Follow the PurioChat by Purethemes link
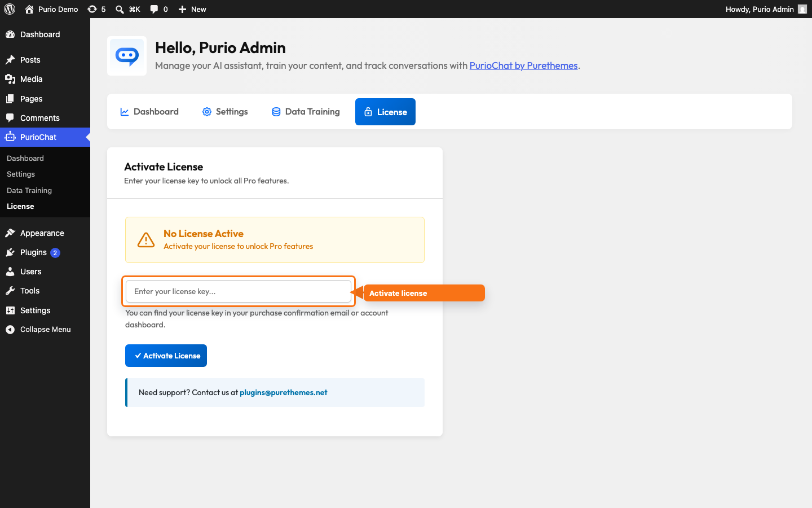812x508 pixels. coord(523,65)
